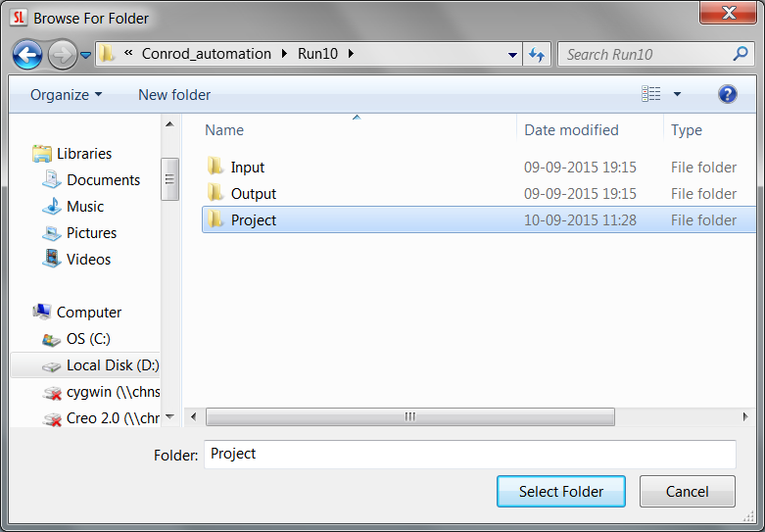Close the Browse For Folder dialog
The height and width of the screenshot is (532, 765).
(729, 12)
